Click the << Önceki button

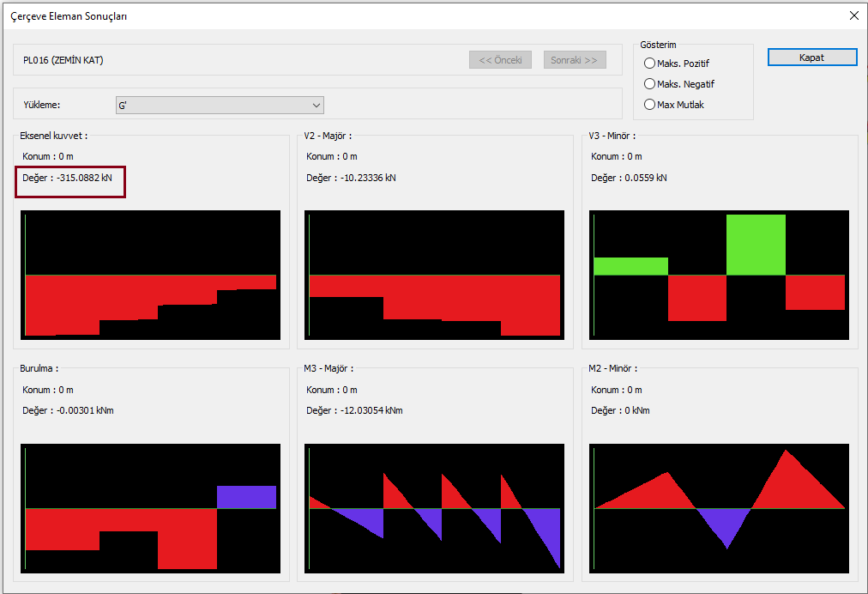pos(500,60)
